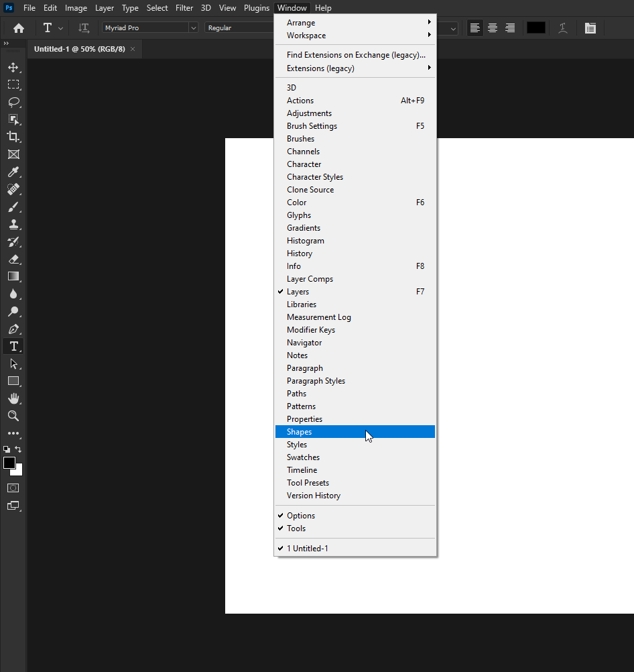Viewport: 634px width, 672px height.
Task: Expand the Arrange submenu
Action: coord(300,22)
